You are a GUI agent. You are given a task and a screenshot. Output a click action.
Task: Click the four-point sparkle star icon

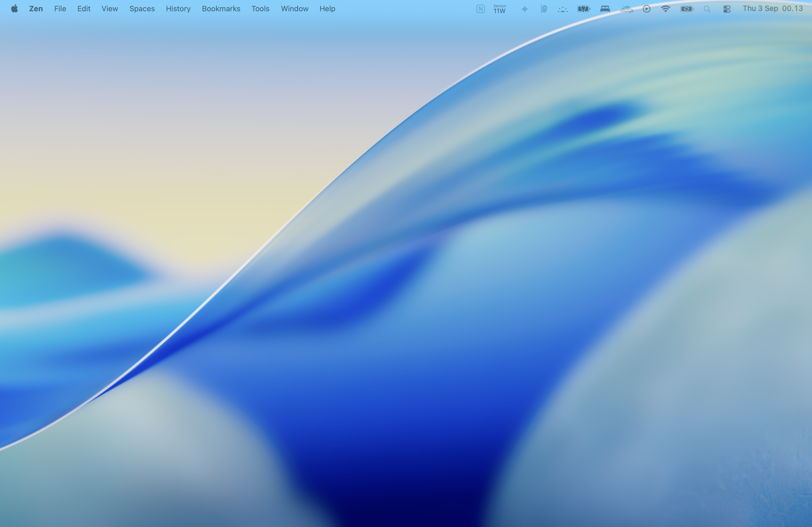tap(525, 9)
